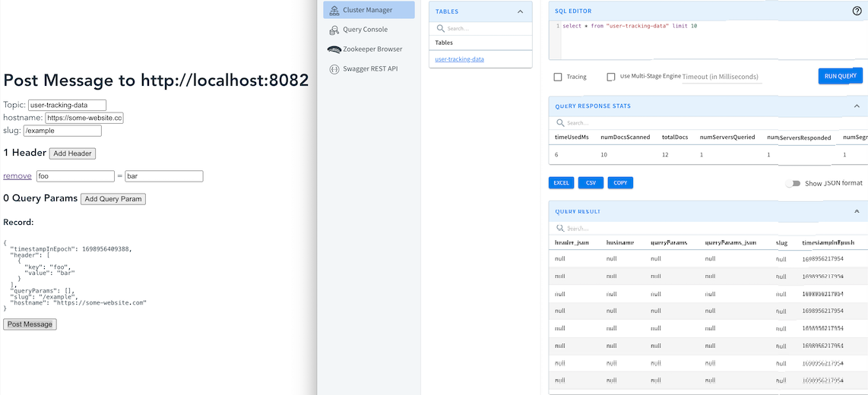Click the queryParams column header
This screenshot has height=395, width=868.
[670, 242]
